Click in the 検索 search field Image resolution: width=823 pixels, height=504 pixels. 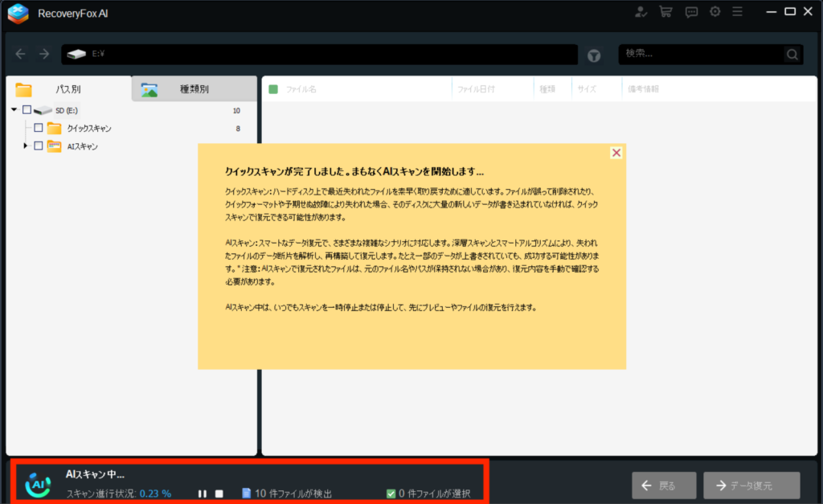click(699, 55)
